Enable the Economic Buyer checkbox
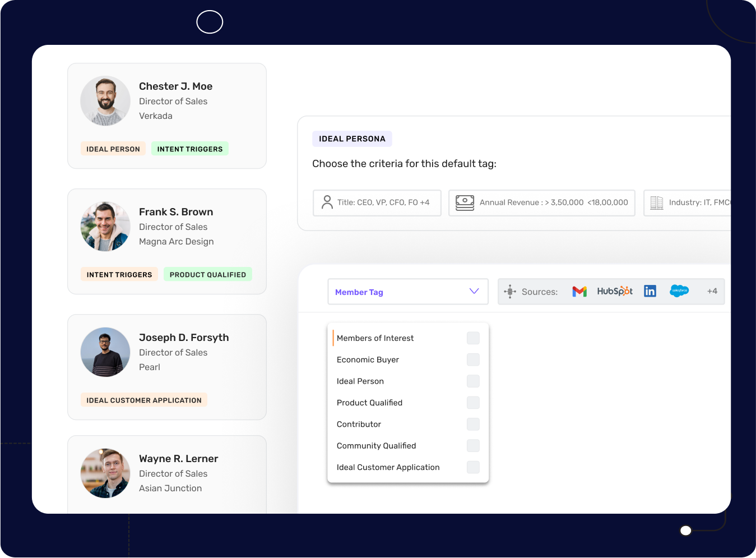Viewport: 756px width, 558px height. (473, 359)
